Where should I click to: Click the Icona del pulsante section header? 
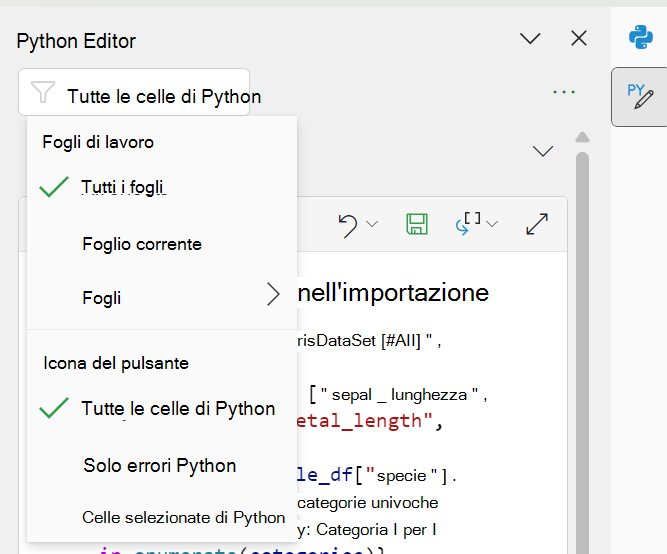(116, 363)
